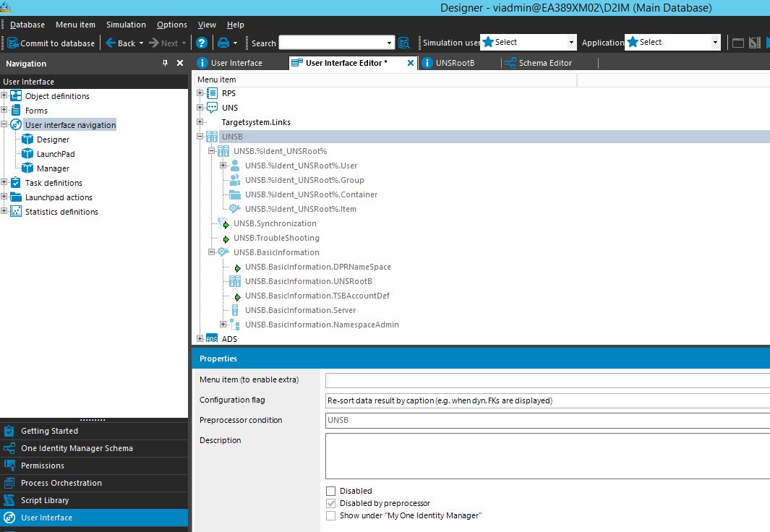
Task: Click the Getting Started category icon
Action: click(x=9, y=431)
